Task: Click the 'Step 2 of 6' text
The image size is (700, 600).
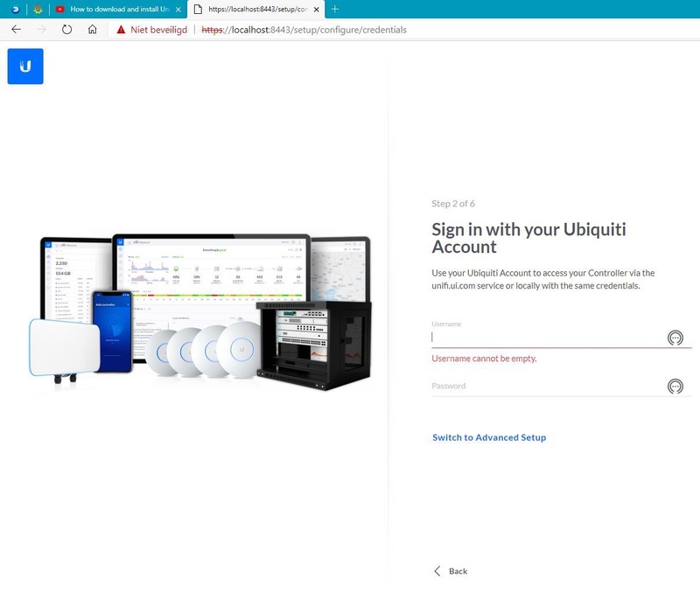Action: point(453,204)
